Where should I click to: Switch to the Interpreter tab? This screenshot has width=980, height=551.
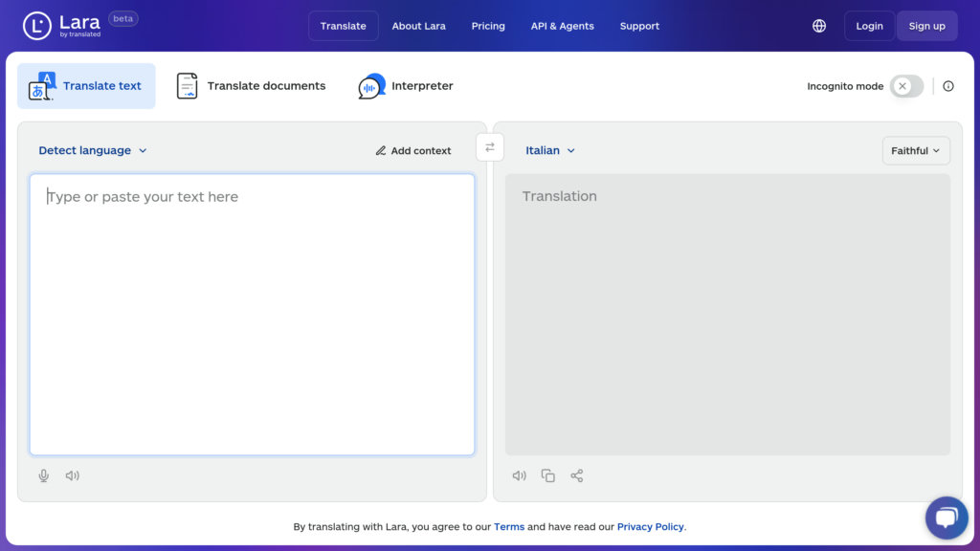[x=406, y=85]
